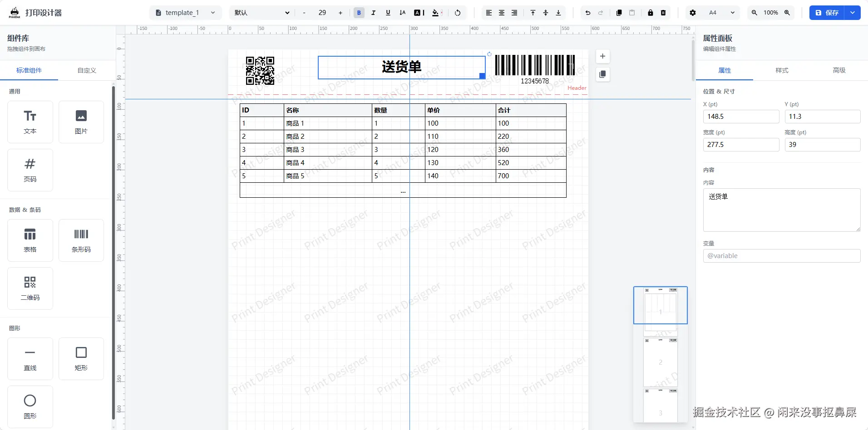Click the 宽度 width input field
Screen dimensions: 868x430
point(741,145)
